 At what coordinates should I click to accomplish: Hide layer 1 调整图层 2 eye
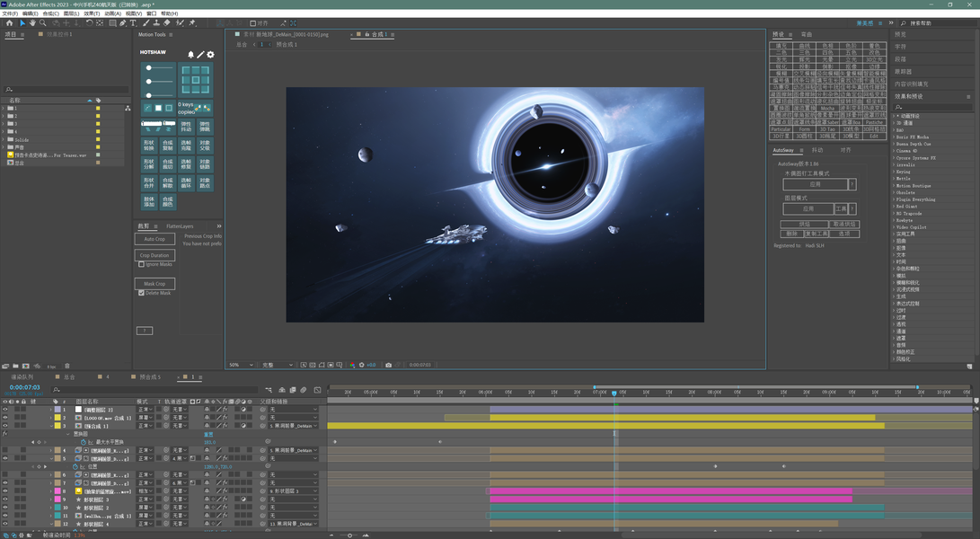coord(5,410)
